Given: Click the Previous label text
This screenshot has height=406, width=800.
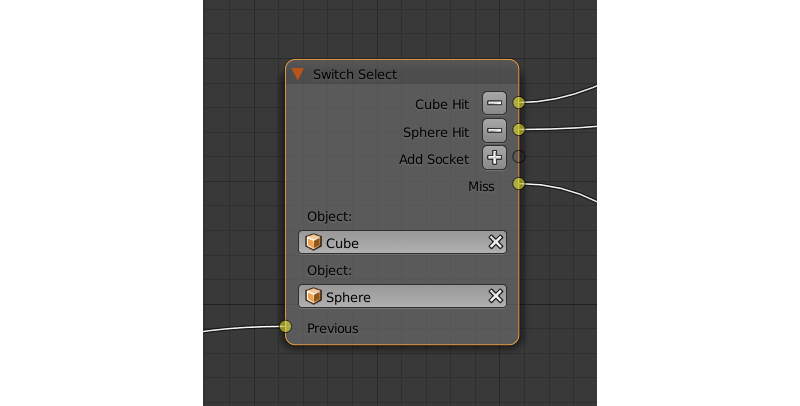Looking at the screenshot, I should click(x=332, y=328).
